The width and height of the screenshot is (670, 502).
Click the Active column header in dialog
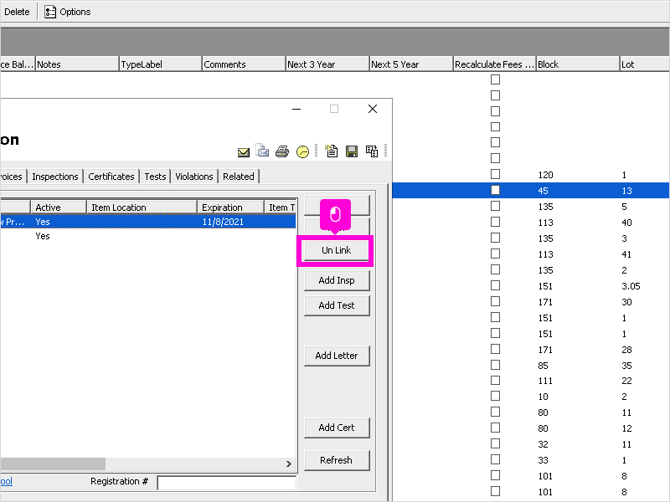tap(59, 207)
